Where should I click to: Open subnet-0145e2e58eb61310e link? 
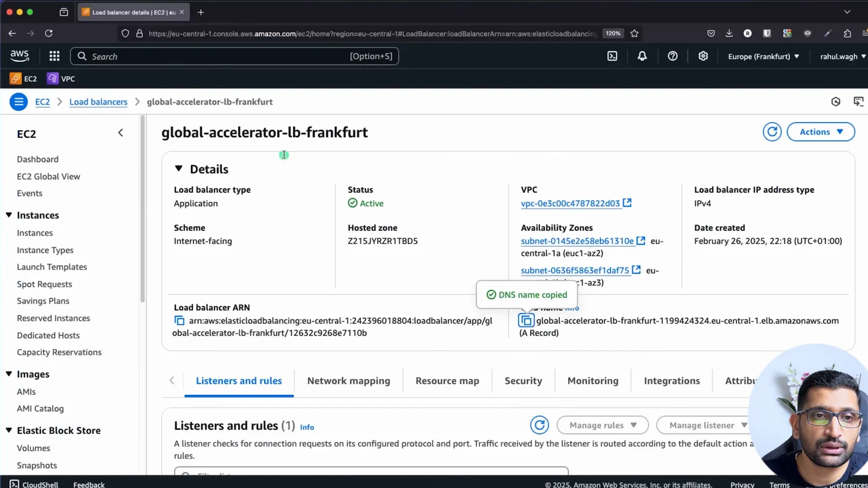point(577,241)
